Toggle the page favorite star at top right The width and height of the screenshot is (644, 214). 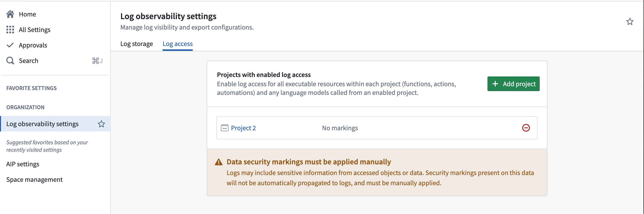pos(629,22)
